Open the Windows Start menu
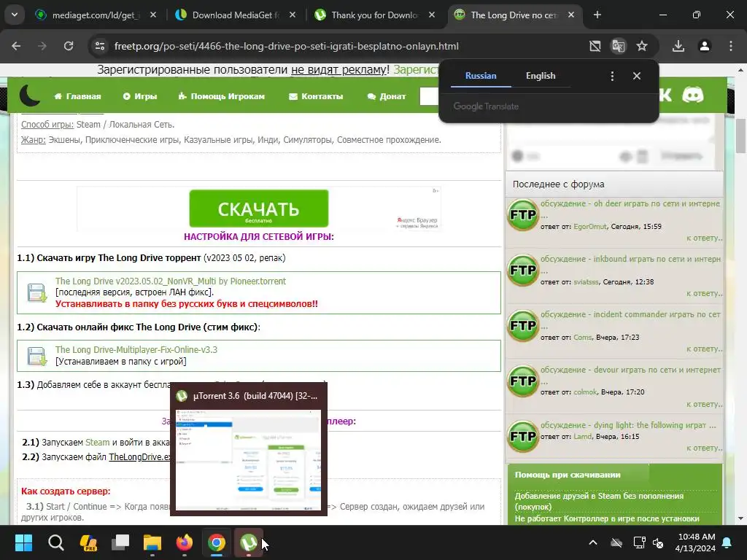This screenshot has width=747, height=560. [x=23, y=542]
